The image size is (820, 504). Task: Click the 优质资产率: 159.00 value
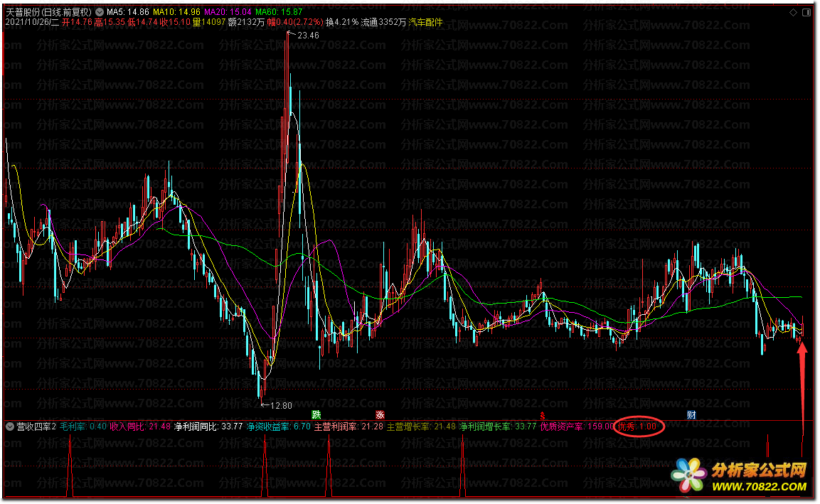click(577, 427)
